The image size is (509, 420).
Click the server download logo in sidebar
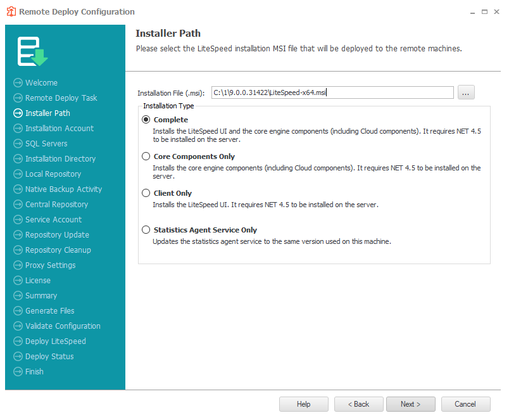(x=32, y=51)
